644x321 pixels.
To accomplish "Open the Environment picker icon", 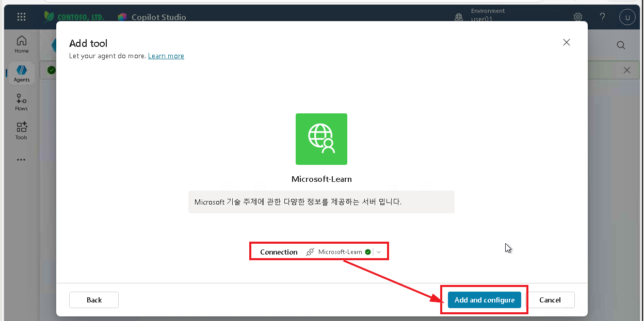I will (459, 17).
